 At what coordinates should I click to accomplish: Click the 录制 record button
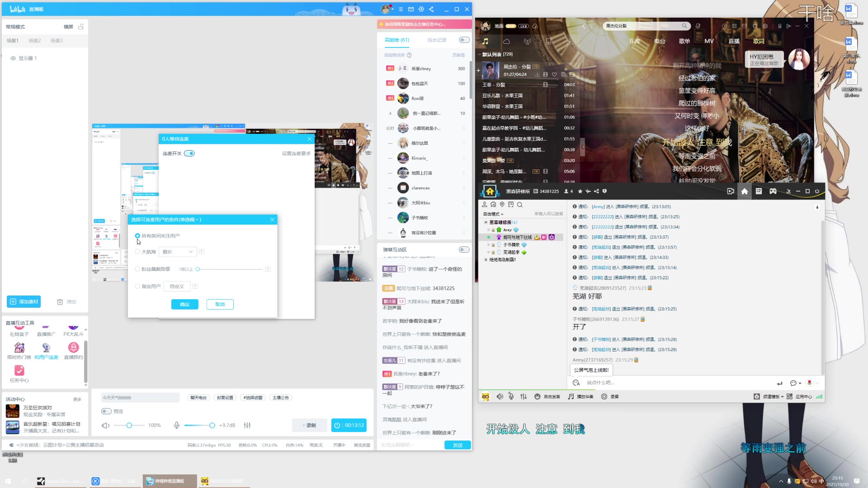(x=309, y=425)
